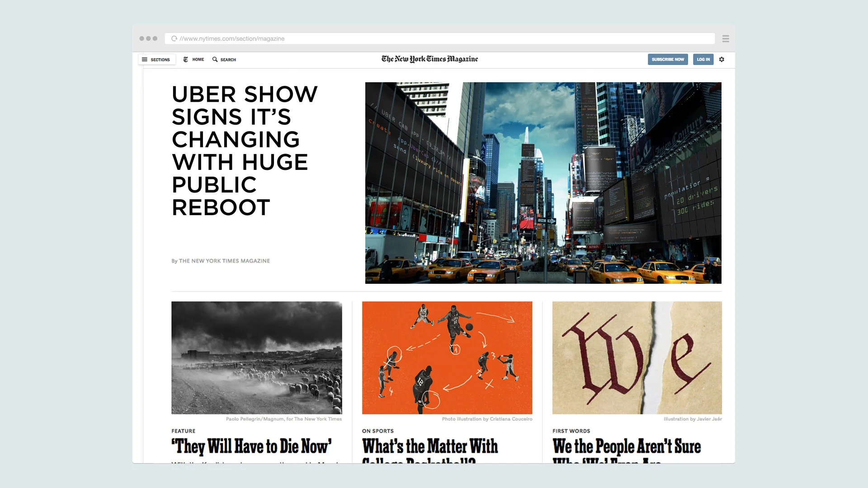Open the black-and-white sheep herd photo

[256, 357]
